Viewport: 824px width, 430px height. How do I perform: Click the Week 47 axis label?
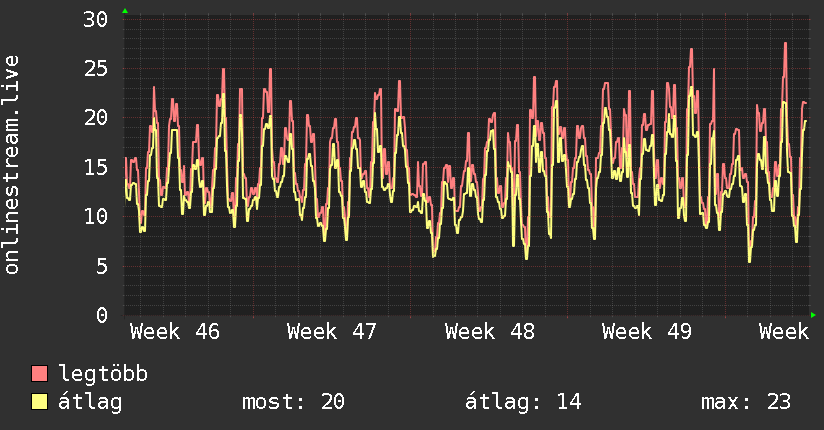332,332
